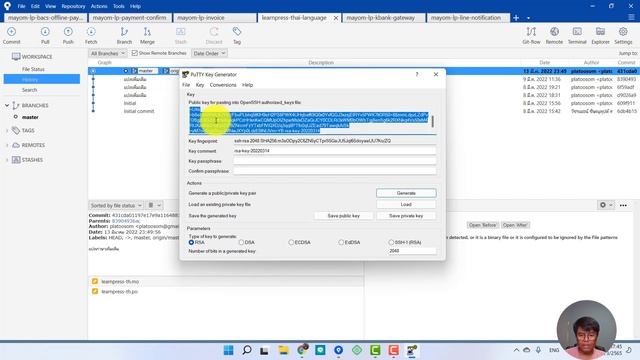
Task: Open the three-dots menu in diff pane
Action: [x=623, y=205]
